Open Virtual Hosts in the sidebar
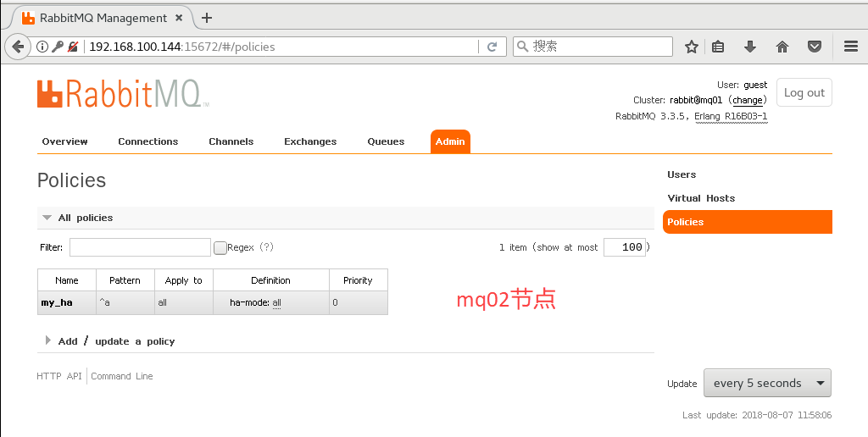 coord(701,198)
